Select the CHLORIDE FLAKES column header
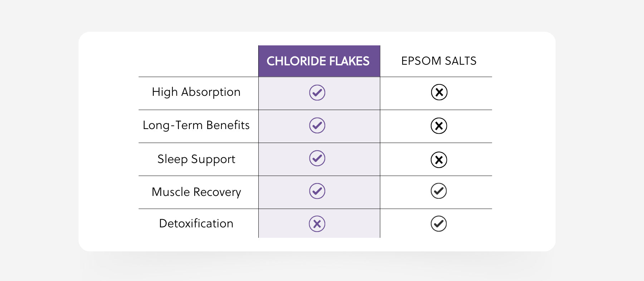Viewport: 644px width, 281px height. coord(318,61)
